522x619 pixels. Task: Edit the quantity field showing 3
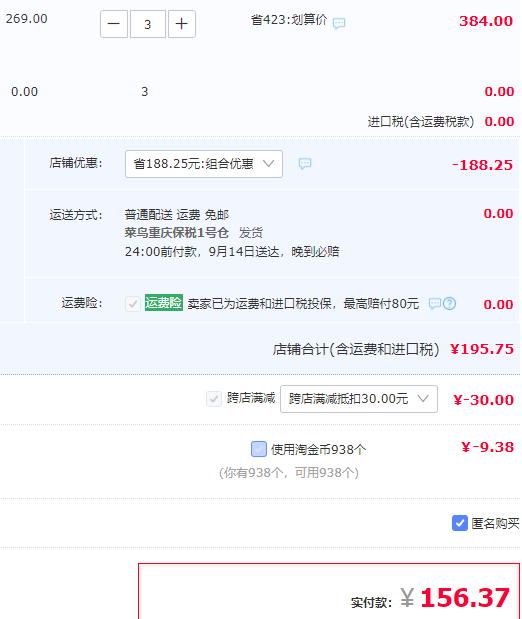pyautogui.click(x=148, y=24)
